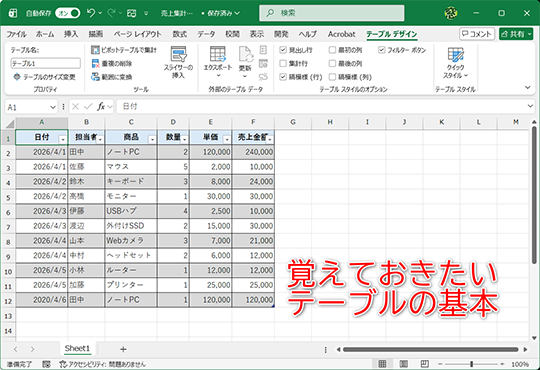Collapse the ribbon with the chevron
The width and height of the screenshot is (540, 370).
[x=528, y=88]
